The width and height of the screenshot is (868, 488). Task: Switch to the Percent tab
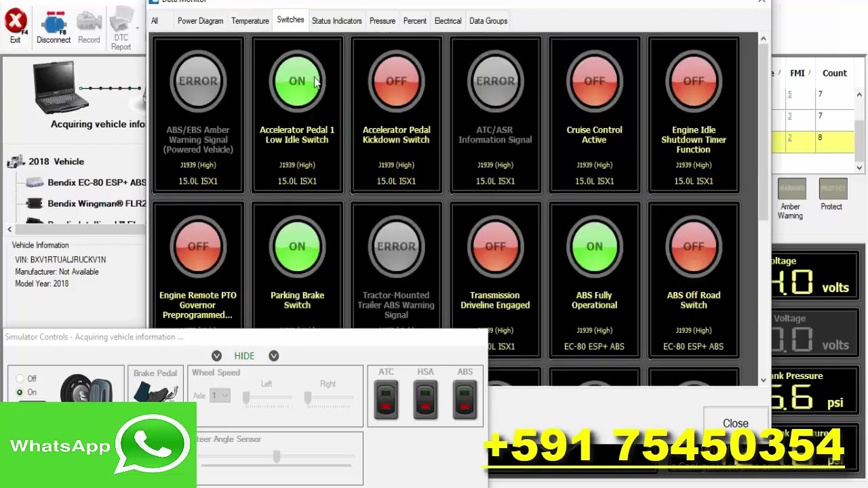pos(415,21)
